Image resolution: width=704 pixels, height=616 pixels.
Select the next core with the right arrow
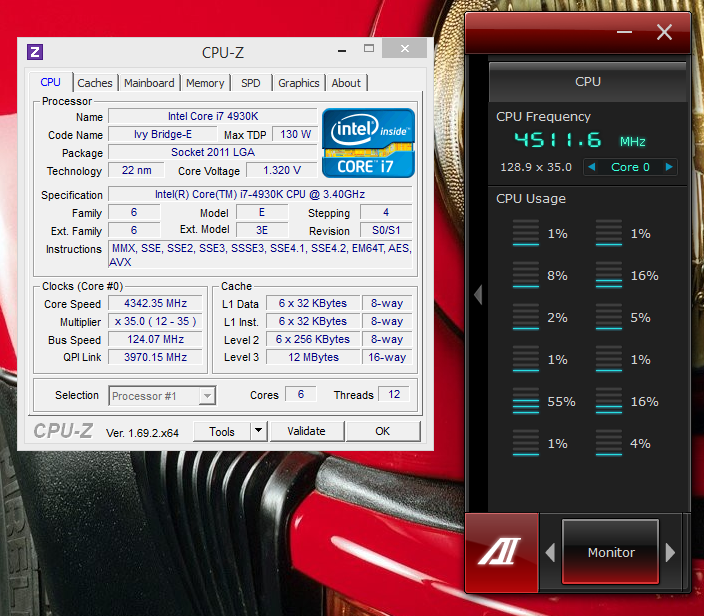[669, 167]
